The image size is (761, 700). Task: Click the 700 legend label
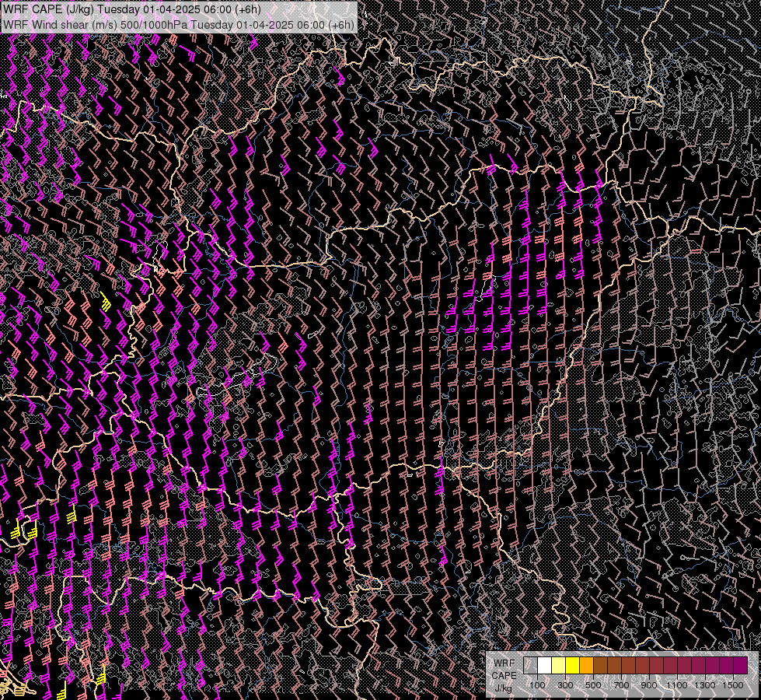[x=621, y=685]
